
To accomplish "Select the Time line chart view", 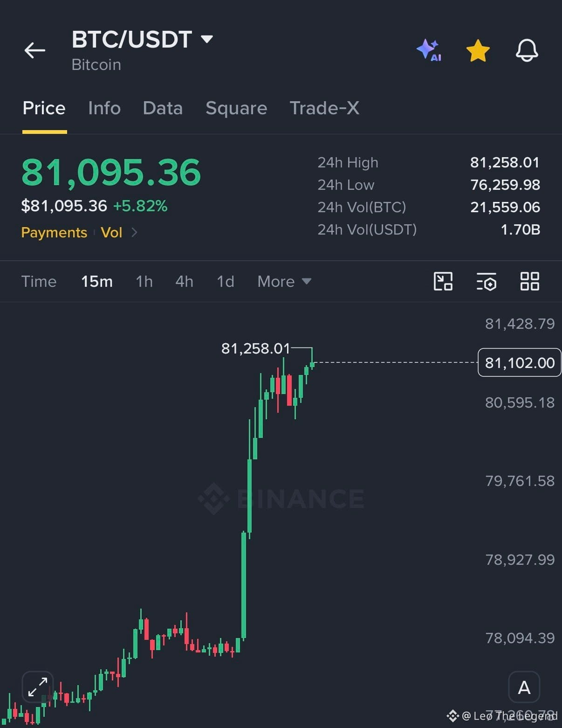I will point(39,281).
